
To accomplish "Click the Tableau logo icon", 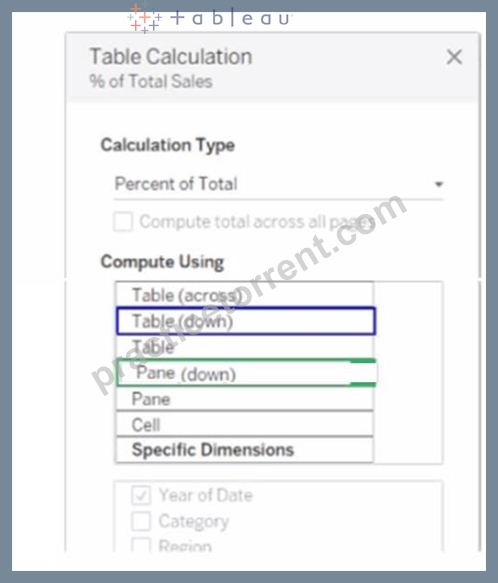I will (x=144, y=17).
